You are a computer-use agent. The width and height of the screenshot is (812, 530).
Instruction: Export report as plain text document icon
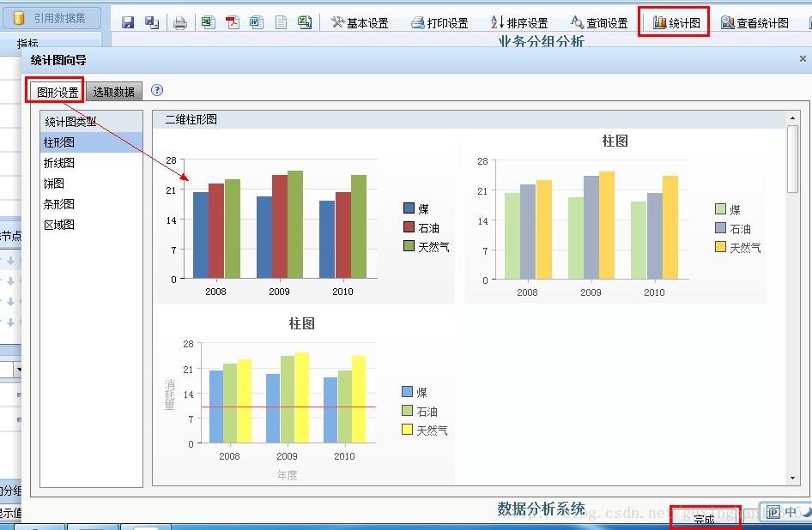[x=281, y=22]
